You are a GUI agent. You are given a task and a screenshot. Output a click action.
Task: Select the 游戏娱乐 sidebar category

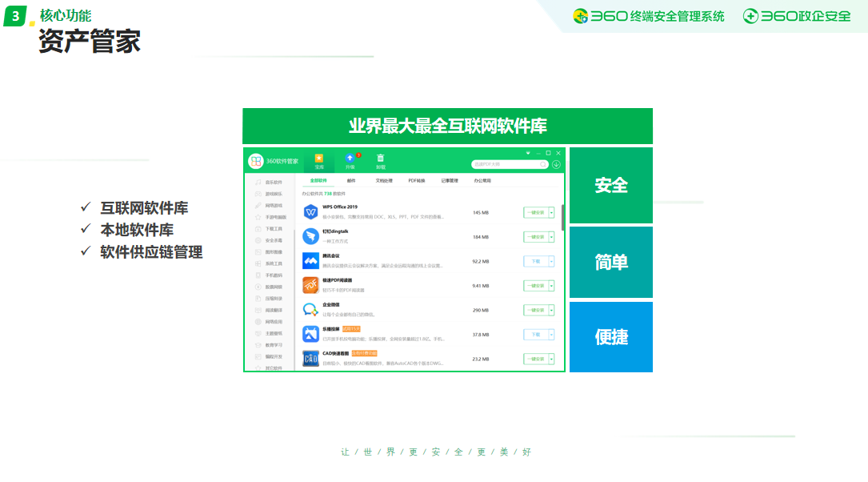(270, 194)
